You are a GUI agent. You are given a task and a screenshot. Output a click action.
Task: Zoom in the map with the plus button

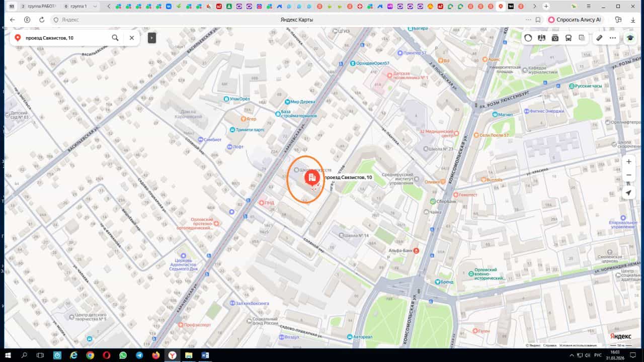click(x=628, y=162)
